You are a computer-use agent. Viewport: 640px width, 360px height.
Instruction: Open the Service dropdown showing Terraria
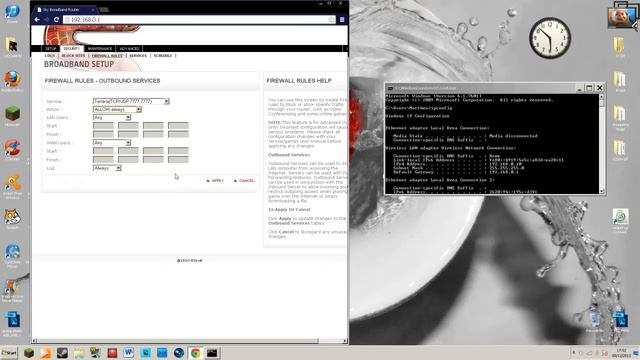[131, 101]
